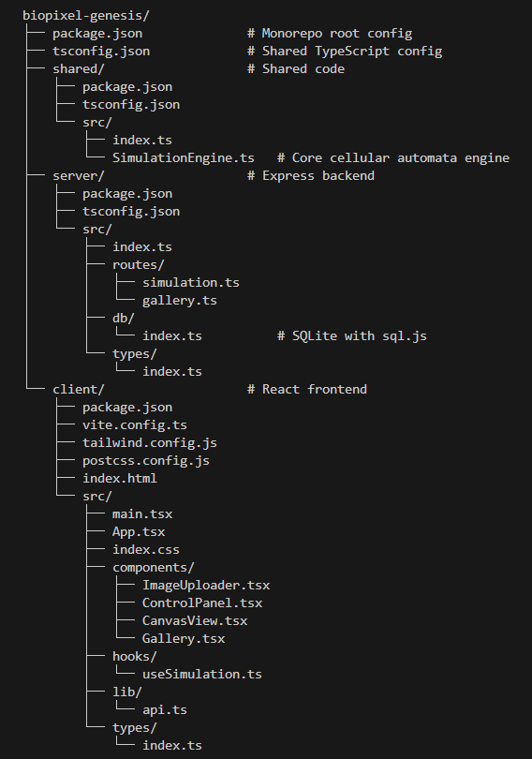Click the server/ folder entry

(79, 176)
